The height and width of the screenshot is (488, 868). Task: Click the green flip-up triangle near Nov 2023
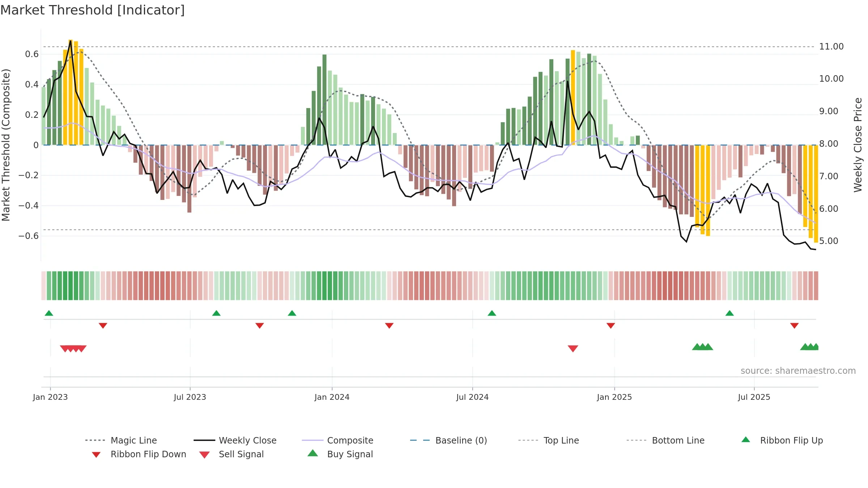pos(292,313)
